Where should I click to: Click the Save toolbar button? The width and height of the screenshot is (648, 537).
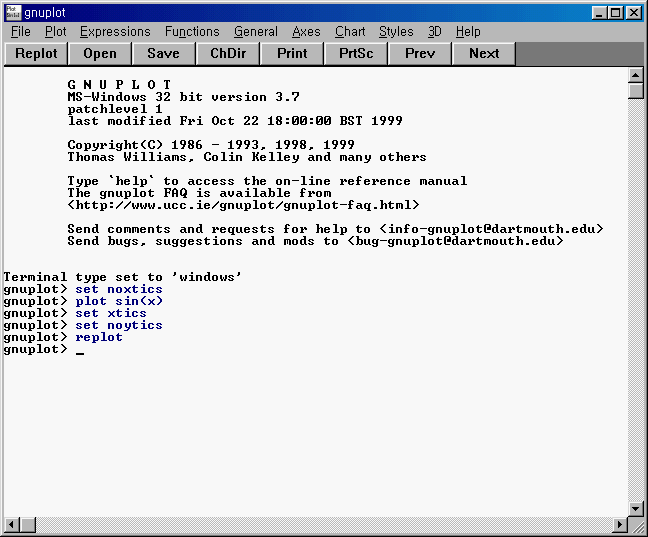[x=164, y=54]
